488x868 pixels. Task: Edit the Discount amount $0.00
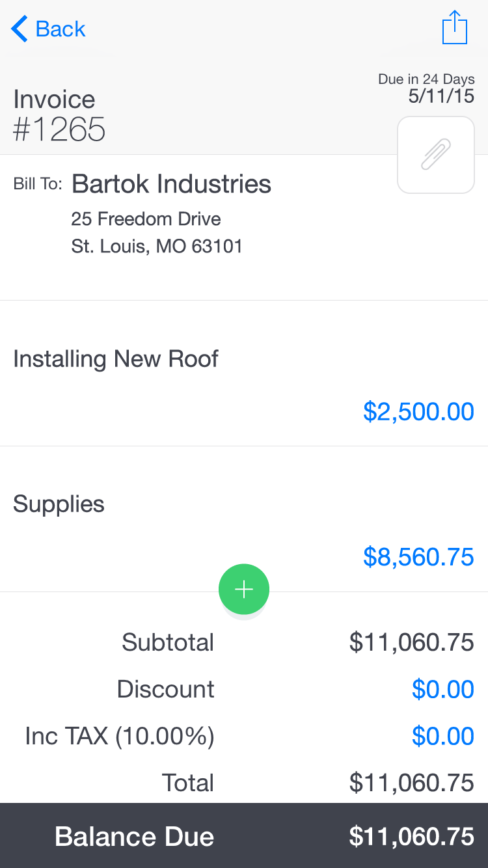point(442,689)
